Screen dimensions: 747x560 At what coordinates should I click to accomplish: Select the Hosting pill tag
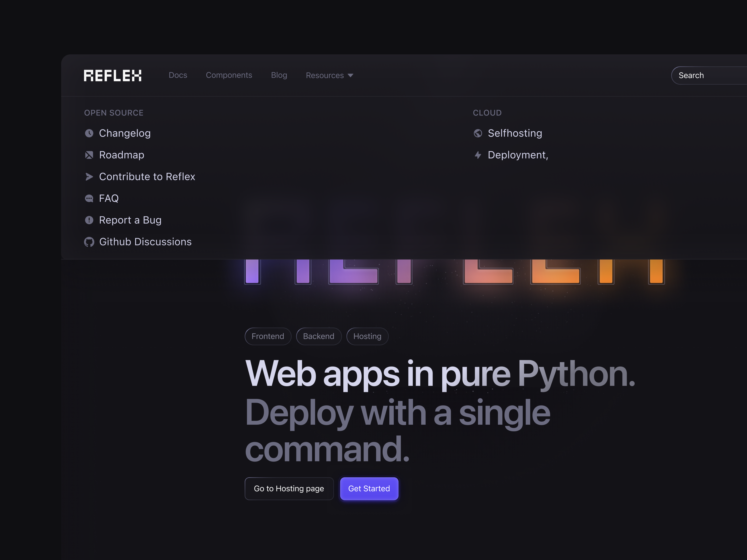pyautogui.click(x=367, y=336)
